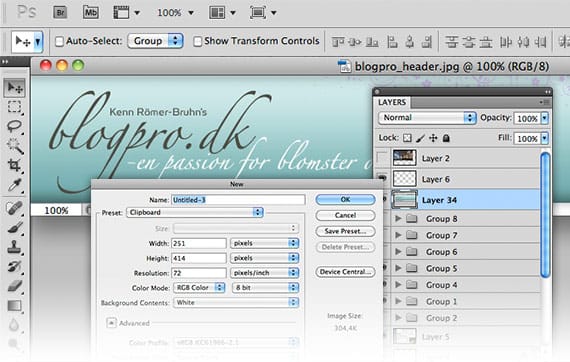Open the Screen Mode icon menu
Image resolution: width=570 pixels, height=362 pixels.
(x=263, y=13)
